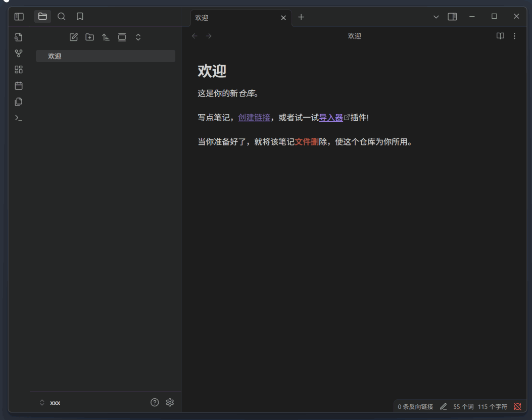Show the 0 条反向链接 backlinks
The height and width of the screenshot is (420, 532).
[415, 407]
